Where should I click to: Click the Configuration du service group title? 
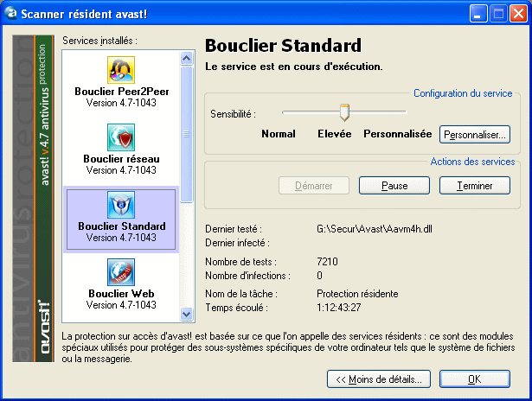[463, 93]
